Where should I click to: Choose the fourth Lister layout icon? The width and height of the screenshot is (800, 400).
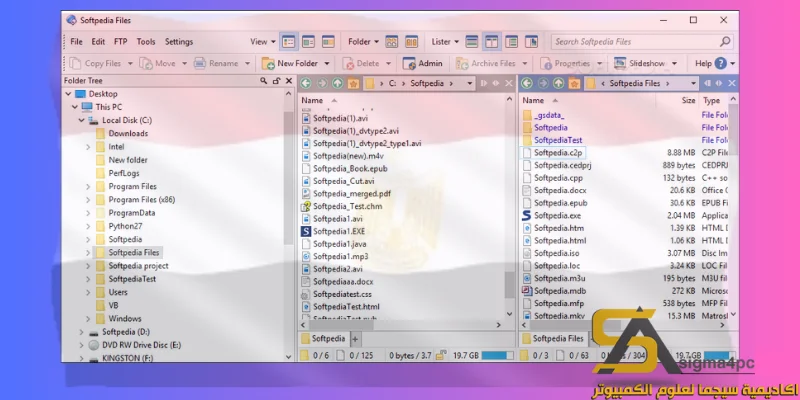pos(531,42)
